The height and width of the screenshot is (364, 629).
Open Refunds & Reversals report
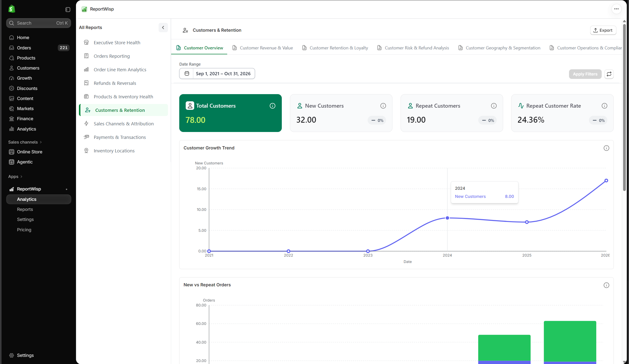tap(123, 83)
